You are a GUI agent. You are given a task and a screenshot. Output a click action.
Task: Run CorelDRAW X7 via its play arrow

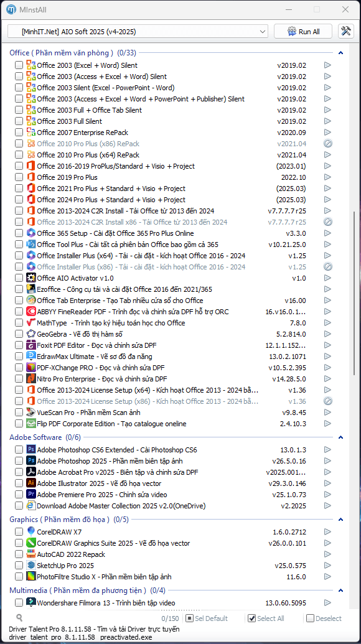click(328, 532)
